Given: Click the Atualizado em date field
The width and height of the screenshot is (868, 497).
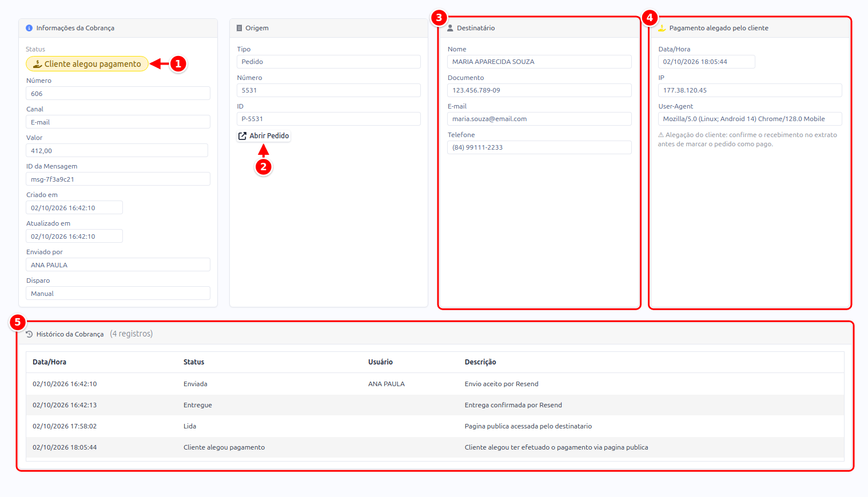Looking at the screenshot, I should (x=74, y=237).
